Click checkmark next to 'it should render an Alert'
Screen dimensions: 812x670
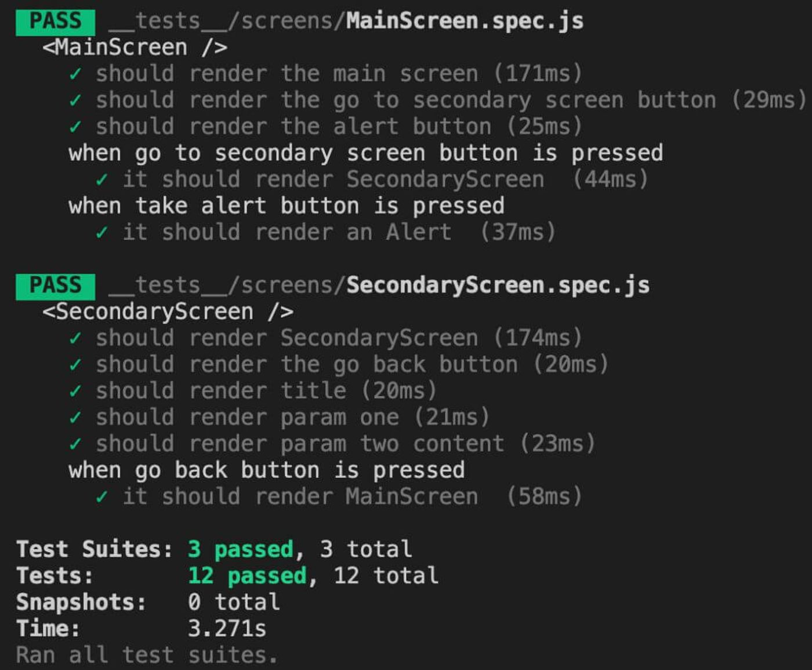101,233
